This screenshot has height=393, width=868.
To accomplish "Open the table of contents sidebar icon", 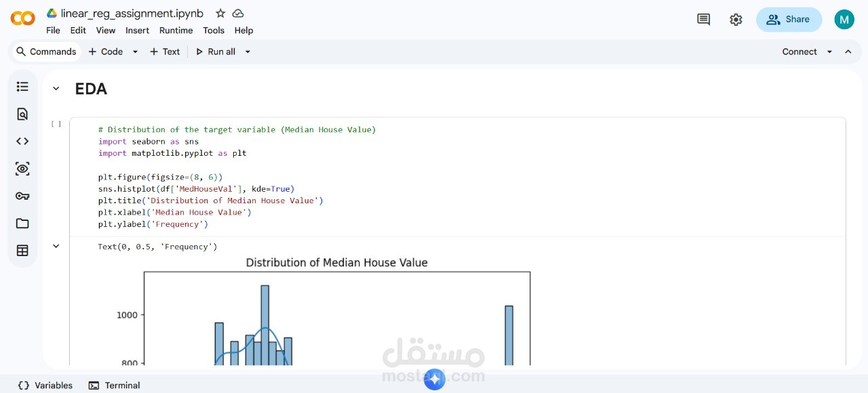I will [x=22, y=87].
